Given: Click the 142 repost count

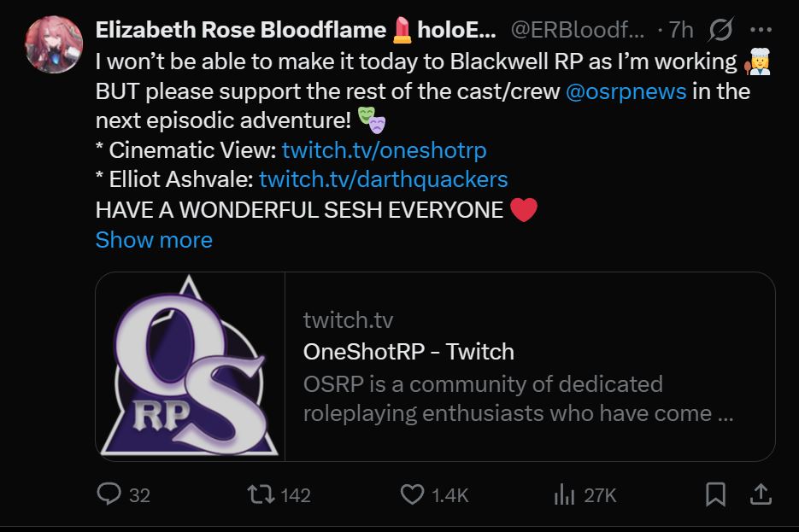Looking at the screenshot, I should (x=295, y=494).
